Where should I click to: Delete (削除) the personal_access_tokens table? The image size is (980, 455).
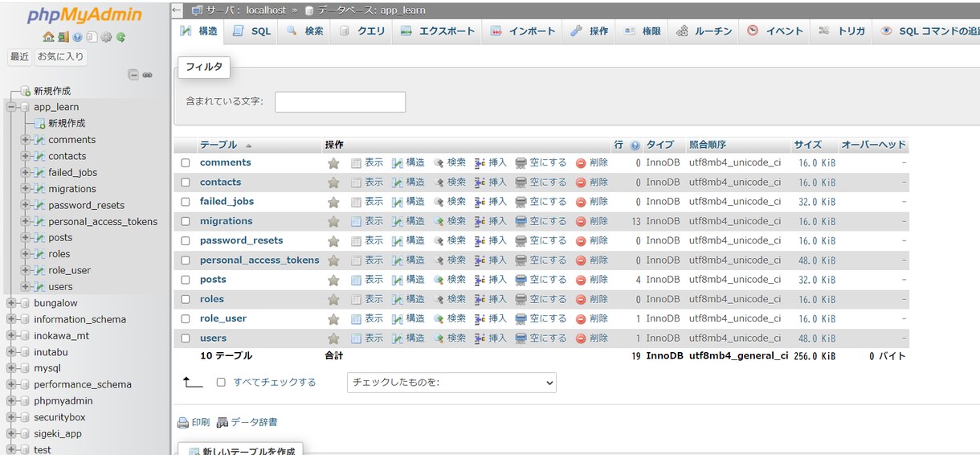pos(592,260)
